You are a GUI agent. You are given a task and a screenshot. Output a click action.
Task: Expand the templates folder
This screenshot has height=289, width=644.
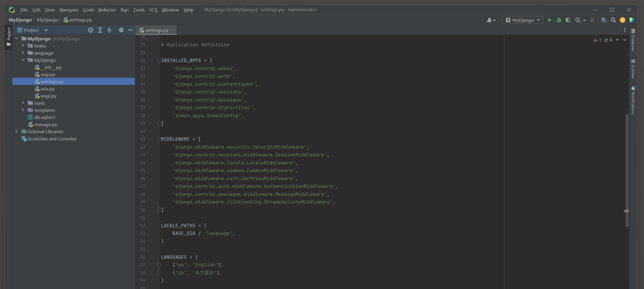(x=23, y=110)
